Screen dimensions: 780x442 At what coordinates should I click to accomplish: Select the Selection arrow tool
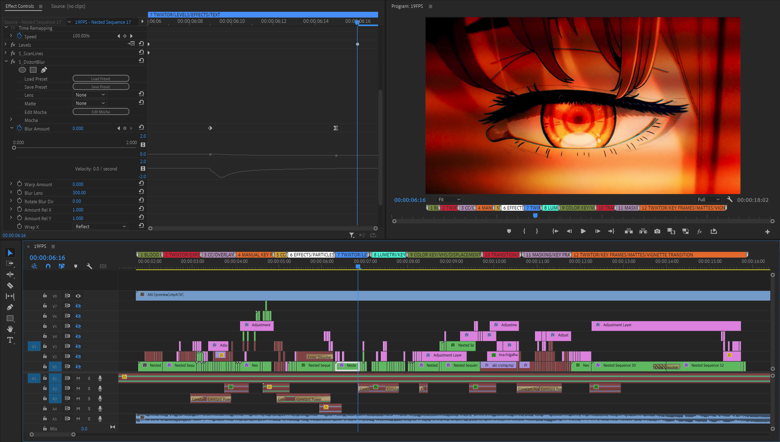coord(10,253)
